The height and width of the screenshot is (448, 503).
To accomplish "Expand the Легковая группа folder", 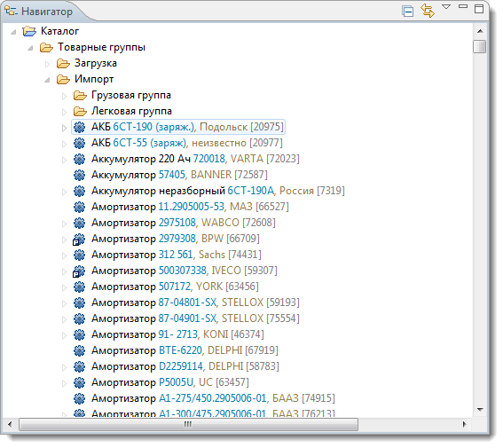I will (x=64, y=112).
